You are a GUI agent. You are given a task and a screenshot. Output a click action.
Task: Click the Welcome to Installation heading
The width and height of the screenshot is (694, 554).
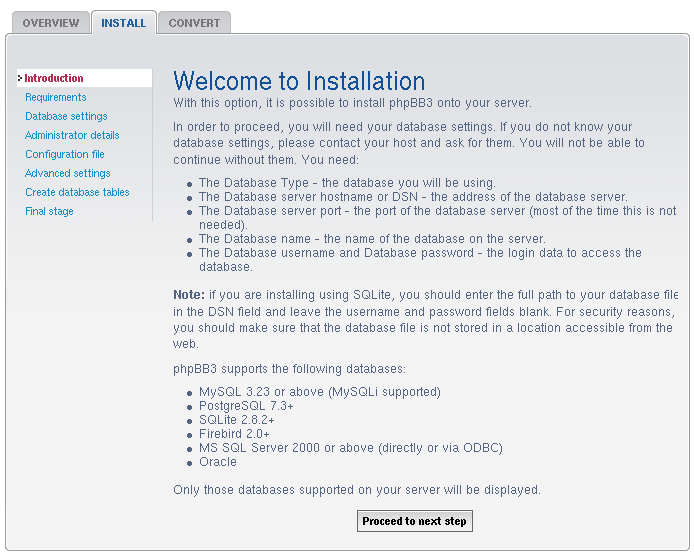click(299, 81)
